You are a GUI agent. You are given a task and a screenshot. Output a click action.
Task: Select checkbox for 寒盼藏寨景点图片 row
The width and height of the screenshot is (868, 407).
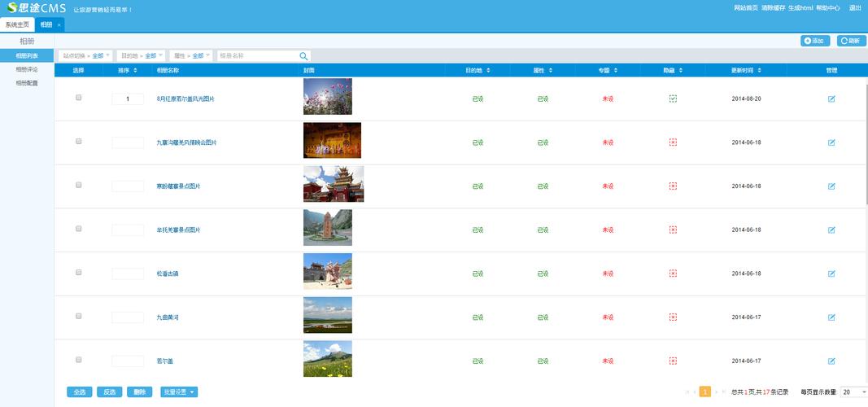(79, 185)
